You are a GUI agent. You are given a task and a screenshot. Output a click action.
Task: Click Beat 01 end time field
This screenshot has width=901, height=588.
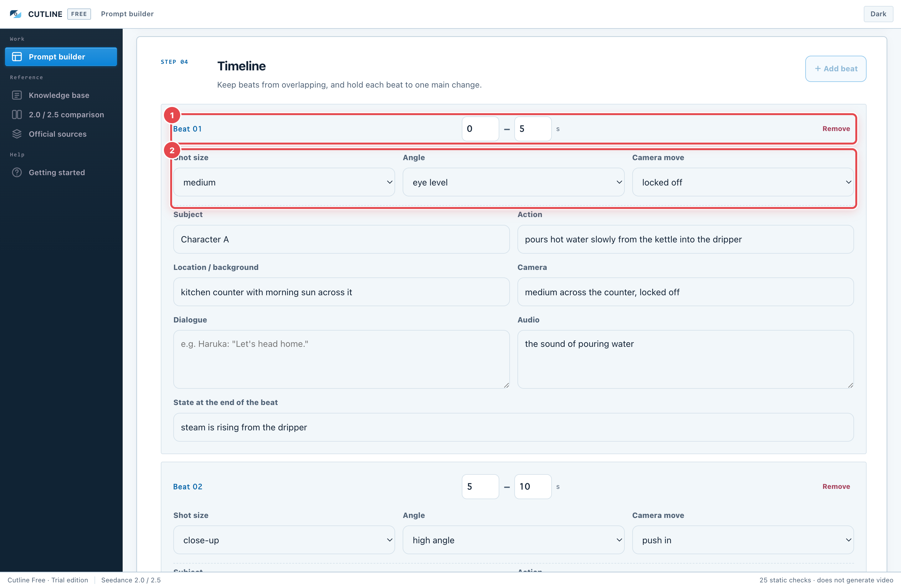tap(533, 129)
